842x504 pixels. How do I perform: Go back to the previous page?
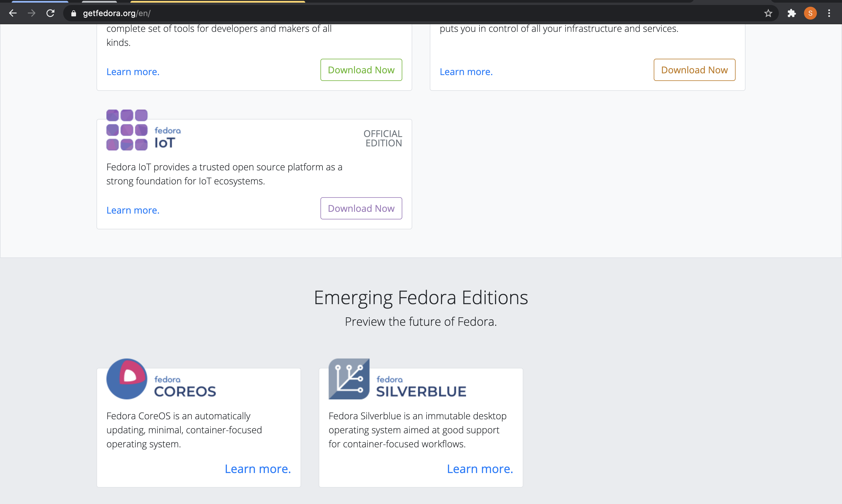point(13,13)
